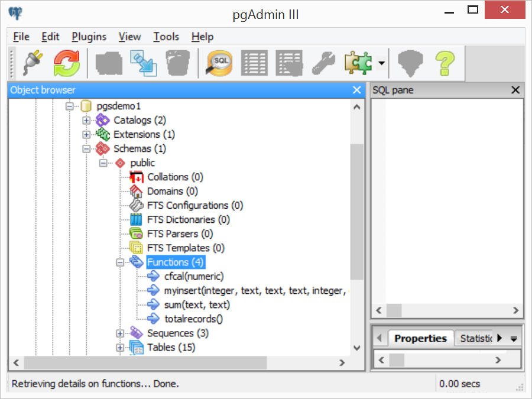
Task: Click the Tables icon
Action: point(137,348)
